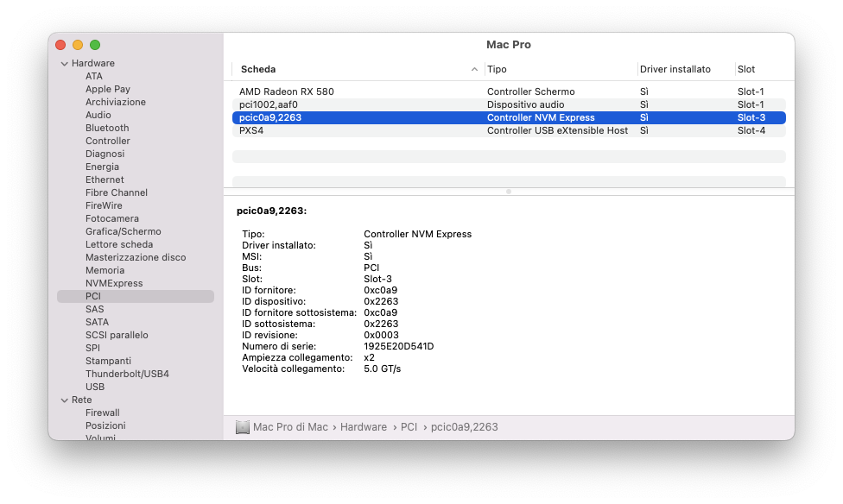Select Diagnosi sidebar entry
This screenshot has width=843, height=504.
coord(105,154)
